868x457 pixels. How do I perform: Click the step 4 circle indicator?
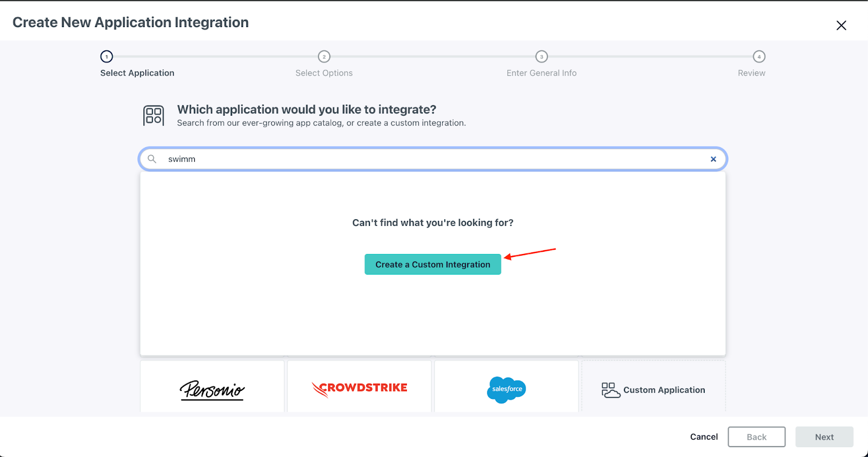pyautogui.click(x=759, y=56)
